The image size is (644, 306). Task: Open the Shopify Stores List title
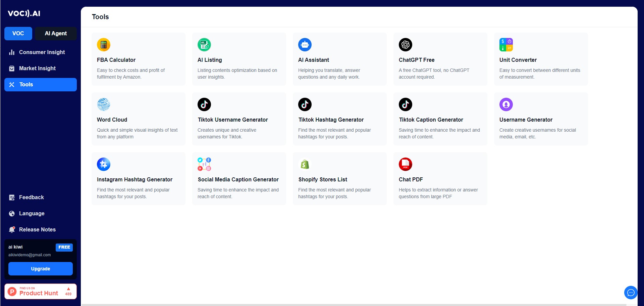pos(323,179)
